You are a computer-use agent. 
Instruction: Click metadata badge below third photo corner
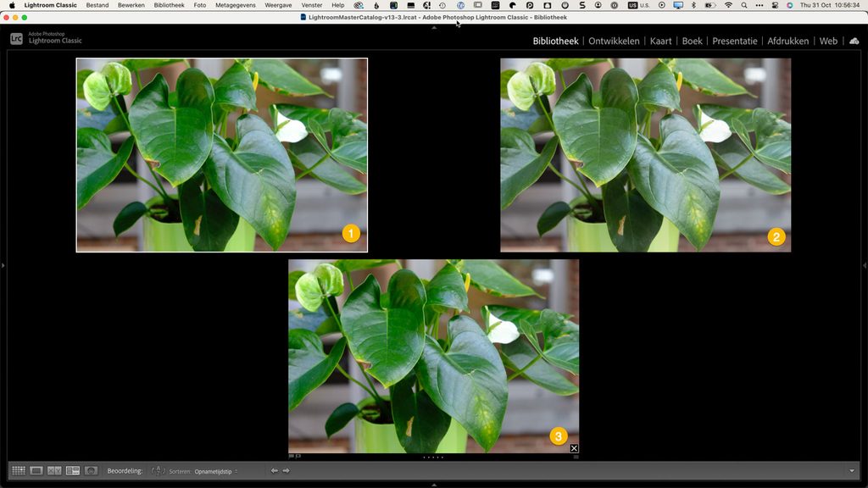(x=576, y=457)
